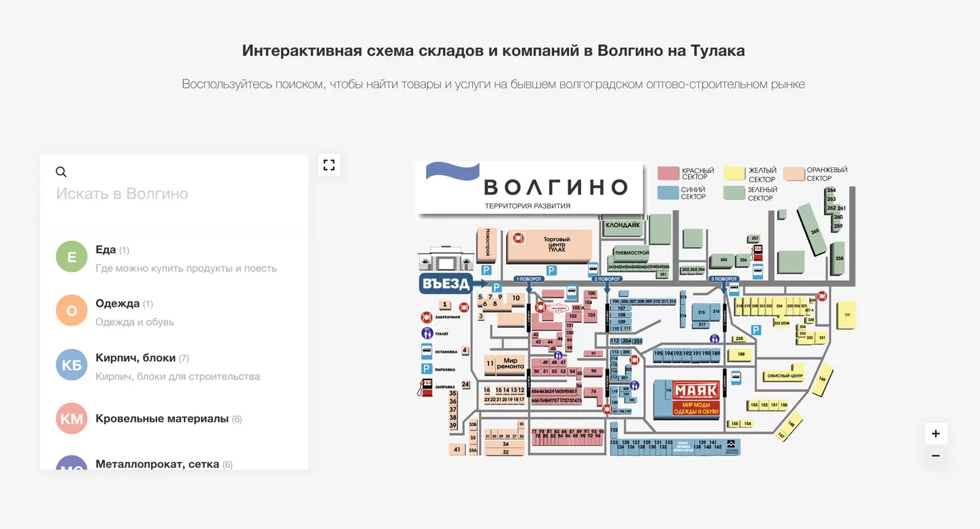The height and width of the screenshot is (529, 980).
Task: Zoom out the map with minus button
Action: pos(936,456)
